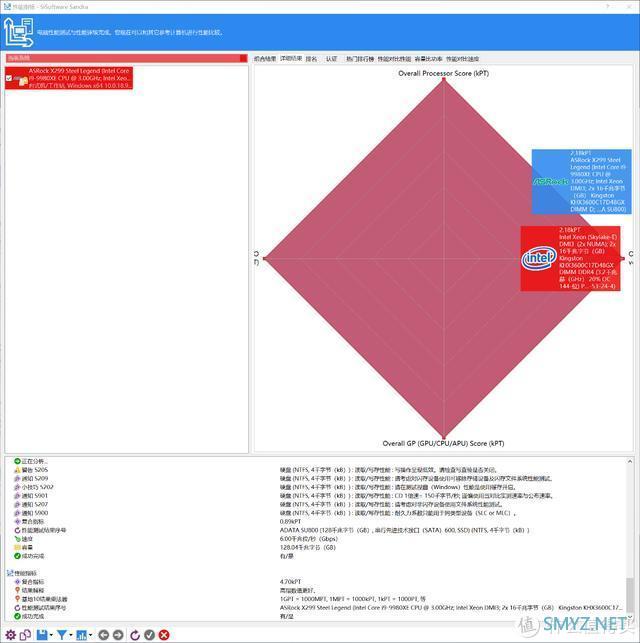640x643 pixels.
Task: Go forward with the right arrow button
Action: (x=118, y=635)
